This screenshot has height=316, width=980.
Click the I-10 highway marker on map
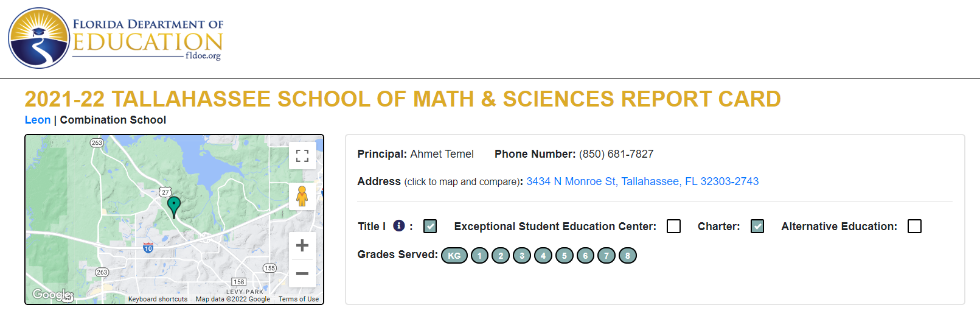pyautogui.click(x=148, y=247)
